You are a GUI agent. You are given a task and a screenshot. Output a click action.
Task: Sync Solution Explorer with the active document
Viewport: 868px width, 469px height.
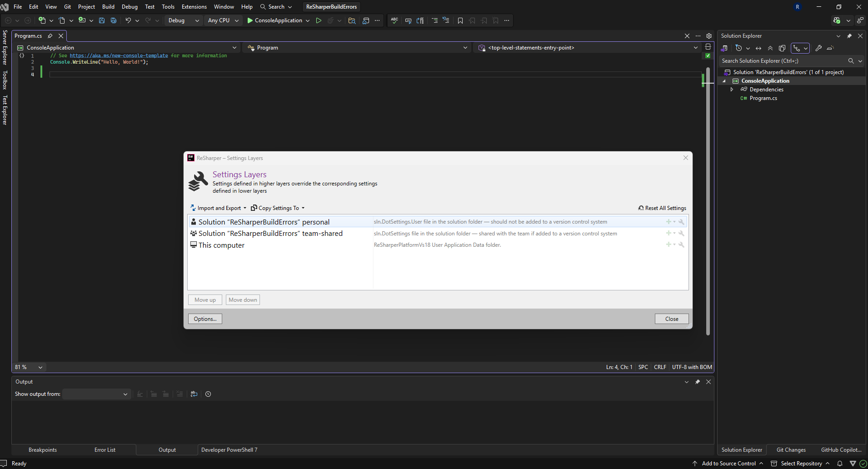click(x=758, y=48)
